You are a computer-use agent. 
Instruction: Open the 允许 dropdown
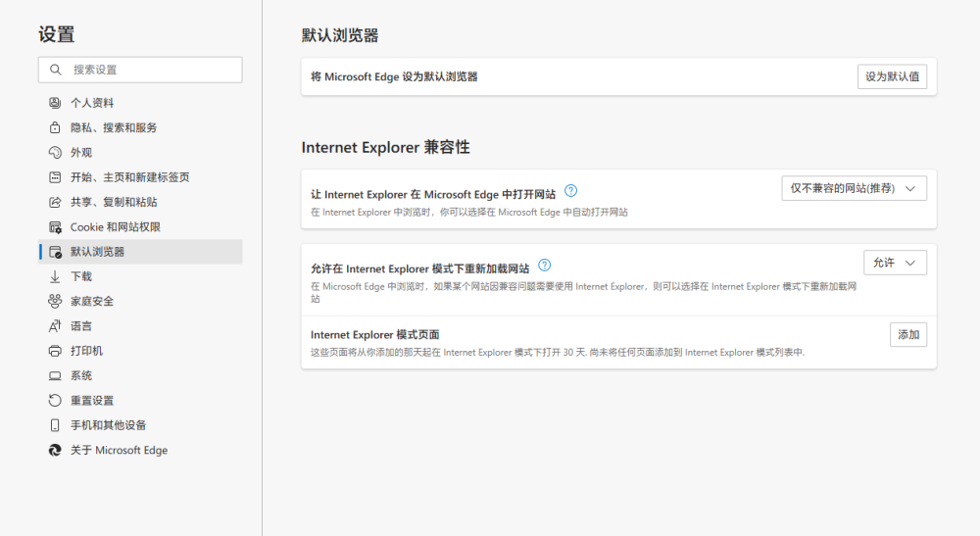pyautogui.click(x=895, y=263)
